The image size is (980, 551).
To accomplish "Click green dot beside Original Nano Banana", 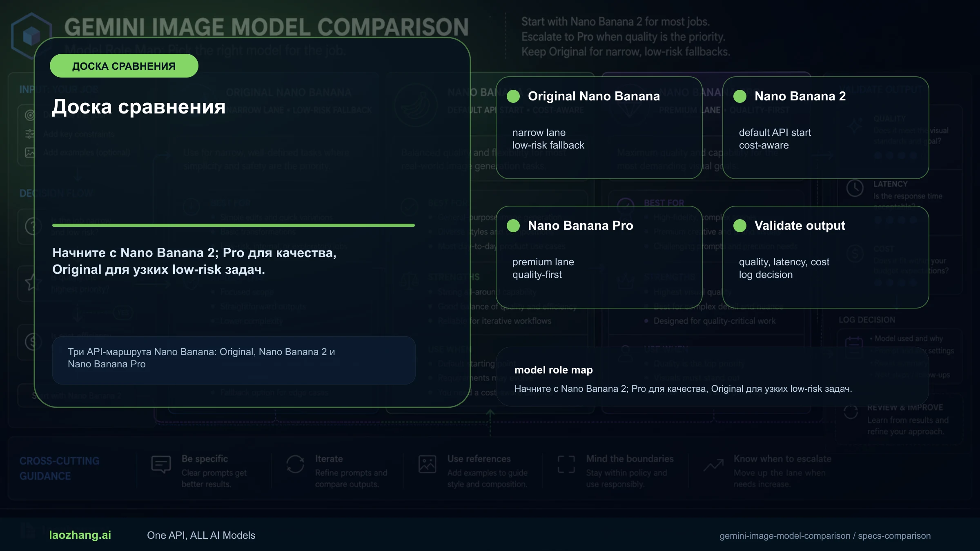I will 513,96.
